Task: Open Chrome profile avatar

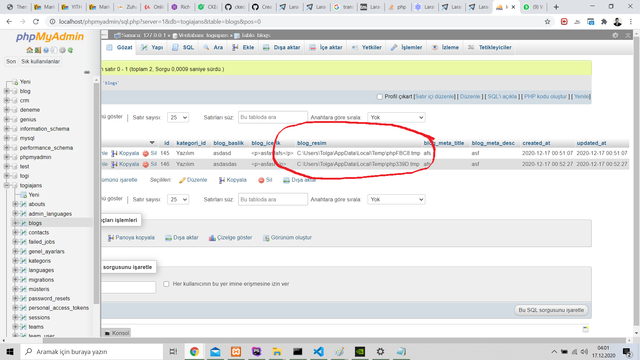Action: click(x=618, y=22)
